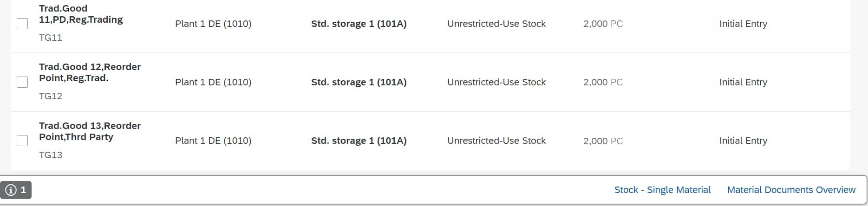
Task: Open the messages popover showing 1 notice
Action: point(16,190)
